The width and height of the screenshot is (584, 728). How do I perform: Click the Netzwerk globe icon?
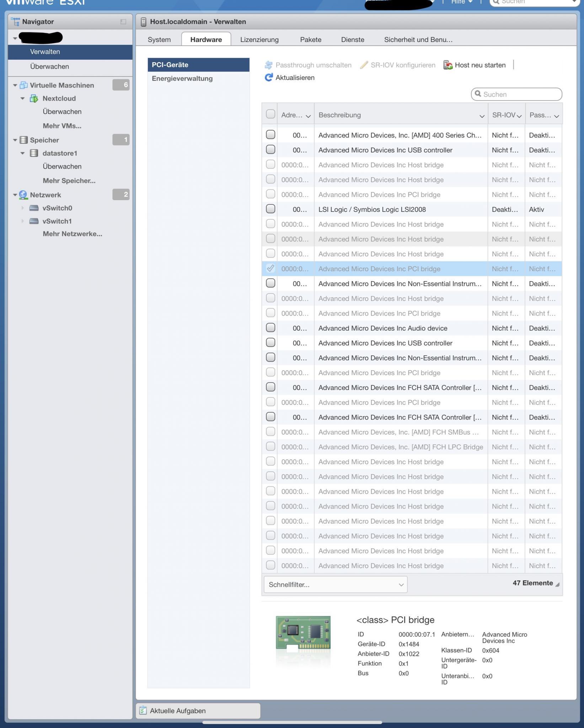click(23, 195)
